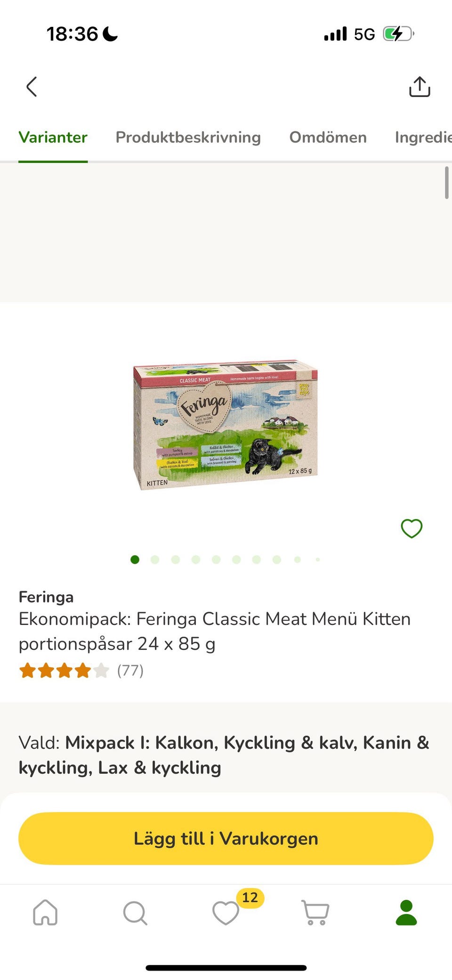Open the share icon
452x980 pixels.
pyautogui.click(x=419, y=87)
